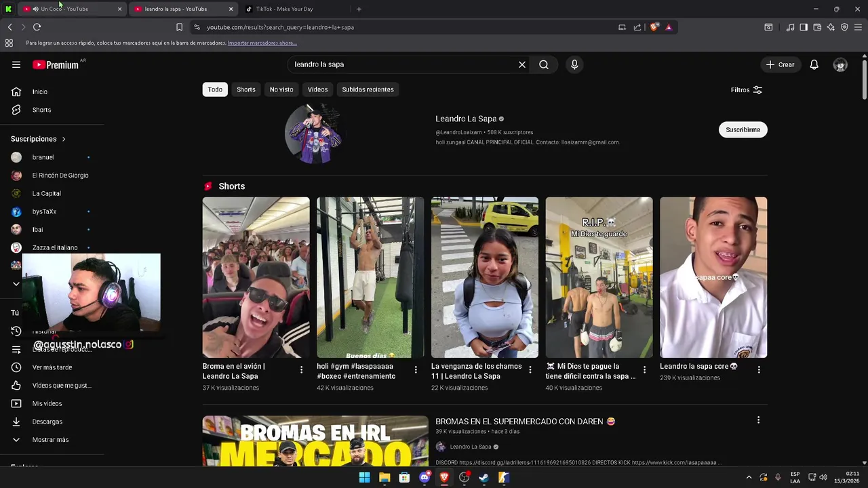The width and height of the screenshot is (868, 488).
Task: Open options menu for gym boxeo short
Action: [416, 369]
